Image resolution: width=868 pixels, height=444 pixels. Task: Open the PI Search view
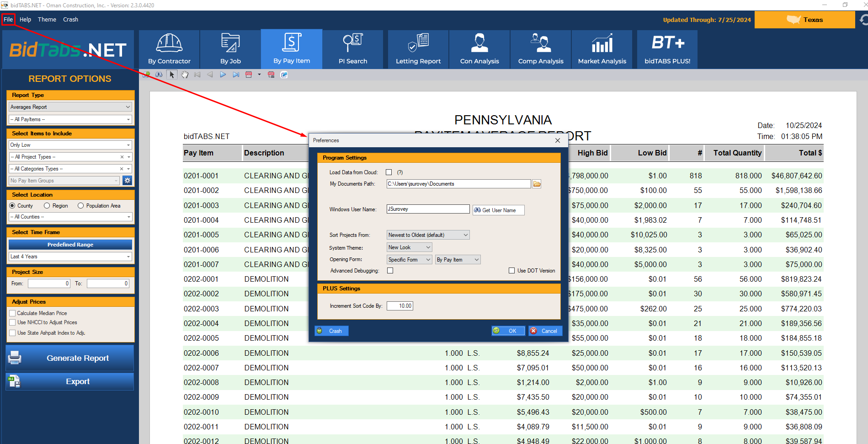tap(353, 49)
